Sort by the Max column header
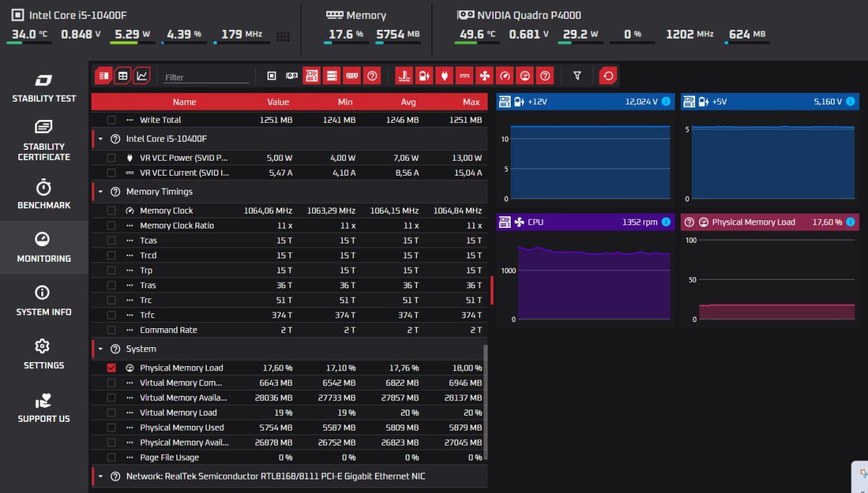This screenshot has height=493, width=868. click(471, 102)
